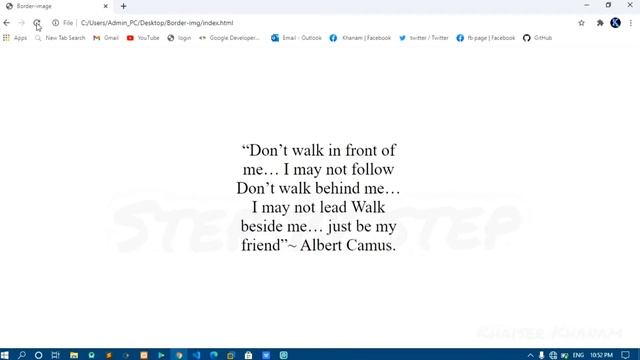Open the Windows Start menu
This screenshot has height=360, width=640.
tap(4, 355)
